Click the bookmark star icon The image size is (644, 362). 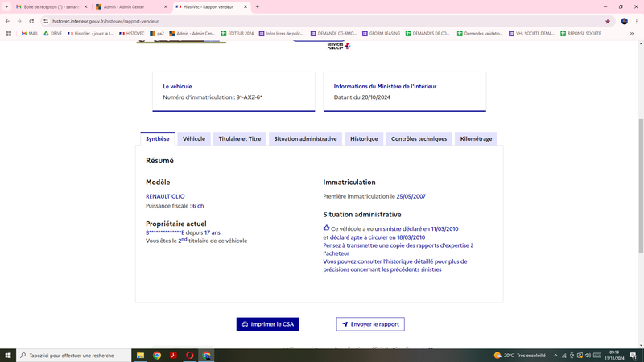tap(608, 22)
